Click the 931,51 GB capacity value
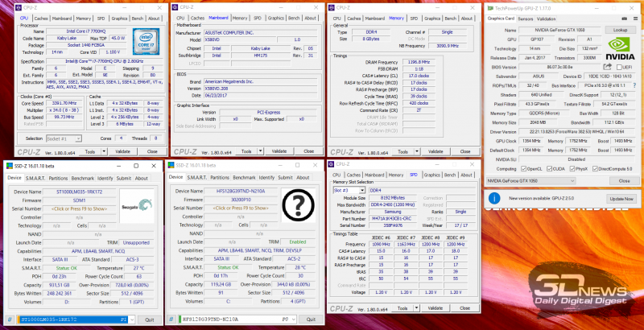 (59, 285)
